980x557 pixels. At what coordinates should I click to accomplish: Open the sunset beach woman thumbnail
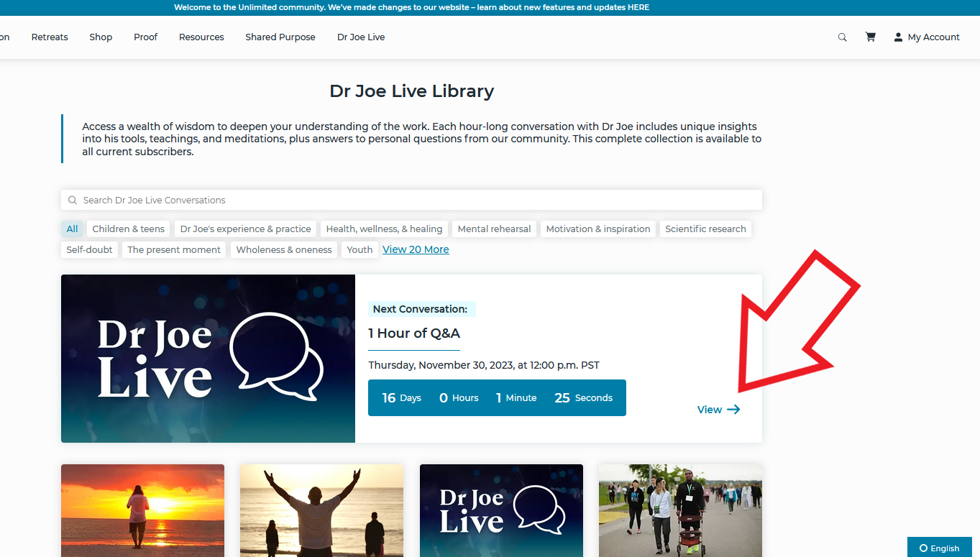pos(142,510)
